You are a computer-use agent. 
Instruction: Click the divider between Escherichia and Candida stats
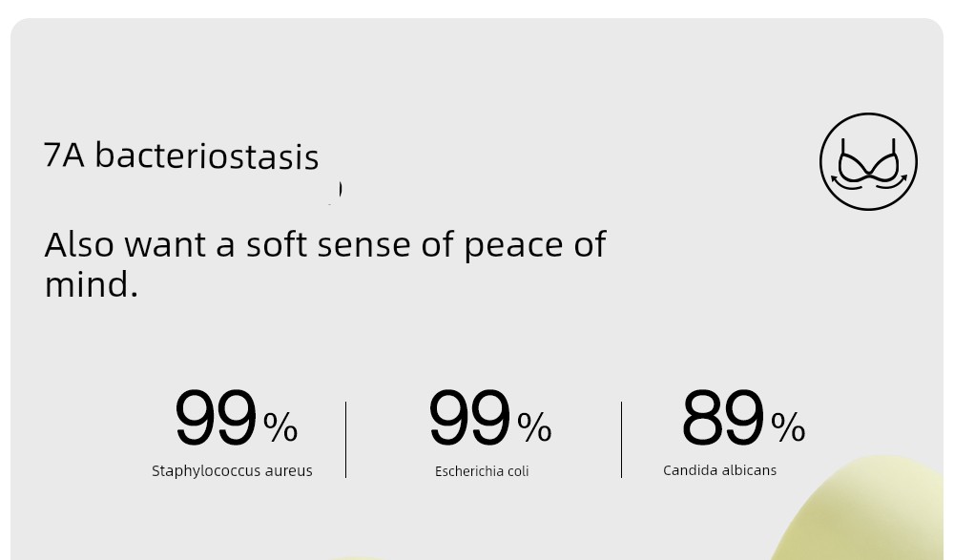pyautogui.click(x=621, y=440)
